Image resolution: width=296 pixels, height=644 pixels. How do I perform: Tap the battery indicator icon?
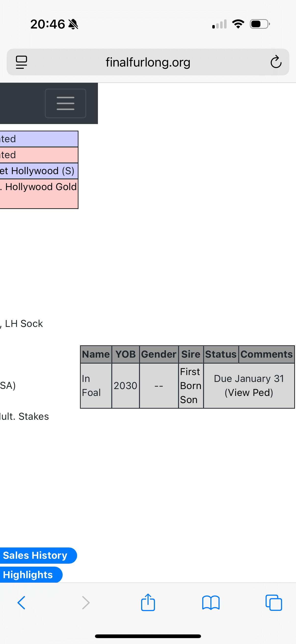click(259, 24)
